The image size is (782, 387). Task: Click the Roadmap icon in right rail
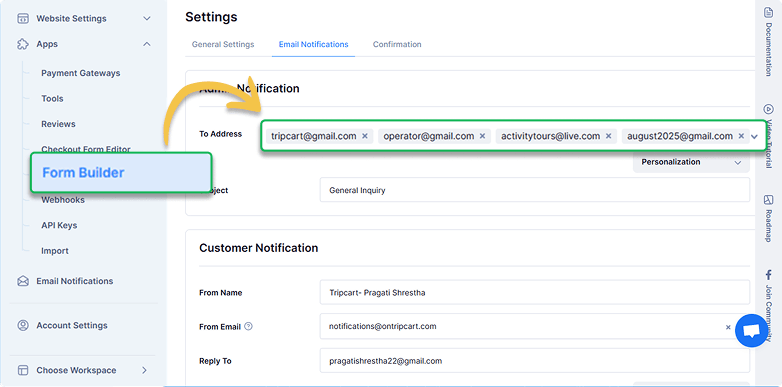click(x=769, y=200)
